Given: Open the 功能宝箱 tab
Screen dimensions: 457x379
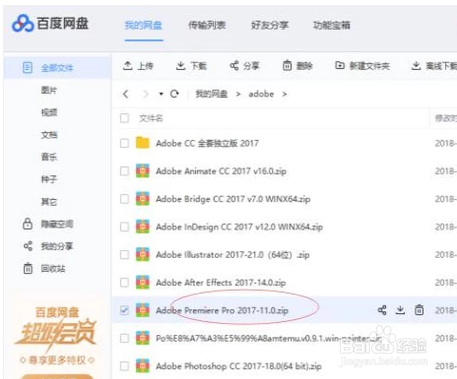Looking at the screenshot, I should (x=332, y=25).
